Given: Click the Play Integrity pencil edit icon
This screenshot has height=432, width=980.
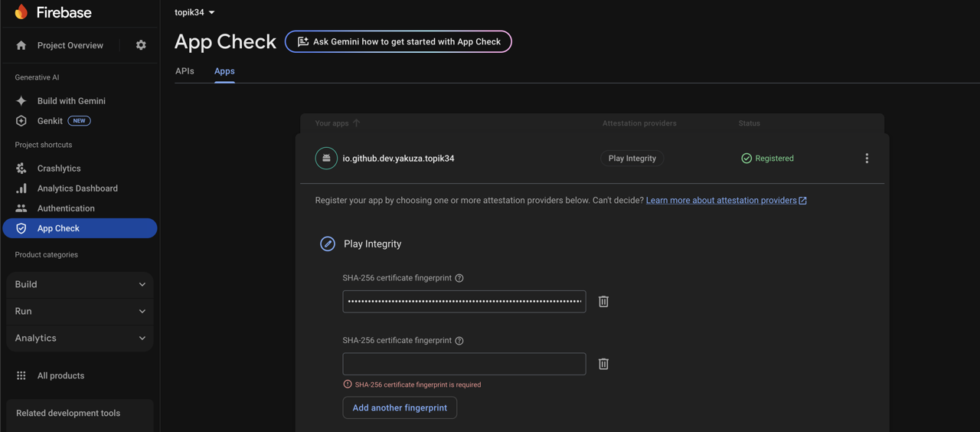Looking at the screenshot, I should 328,244.
